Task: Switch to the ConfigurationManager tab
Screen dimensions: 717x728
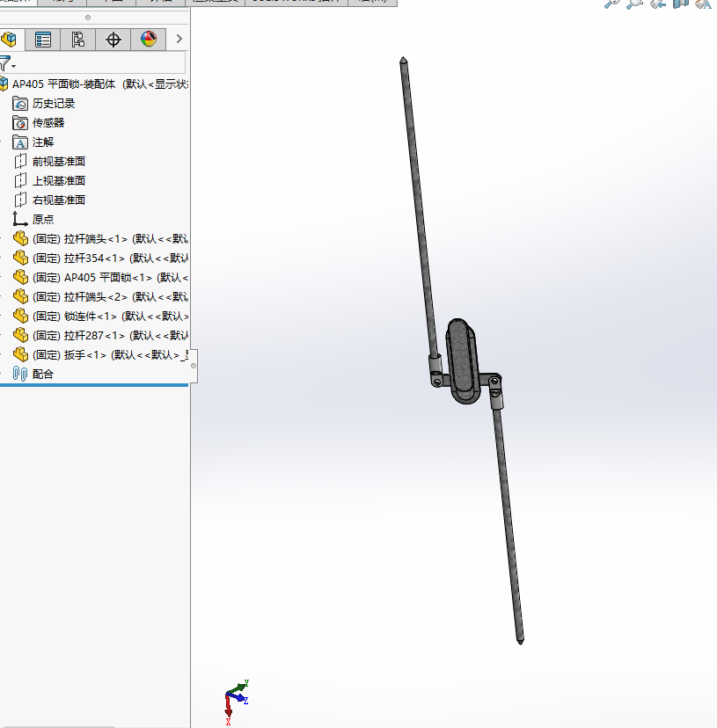Action: 78,40
